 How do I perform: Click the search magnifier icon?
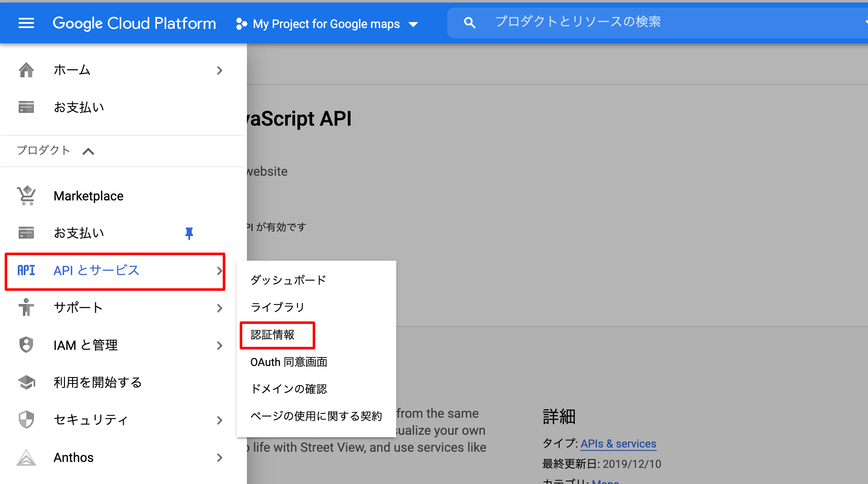coord(469,23)
